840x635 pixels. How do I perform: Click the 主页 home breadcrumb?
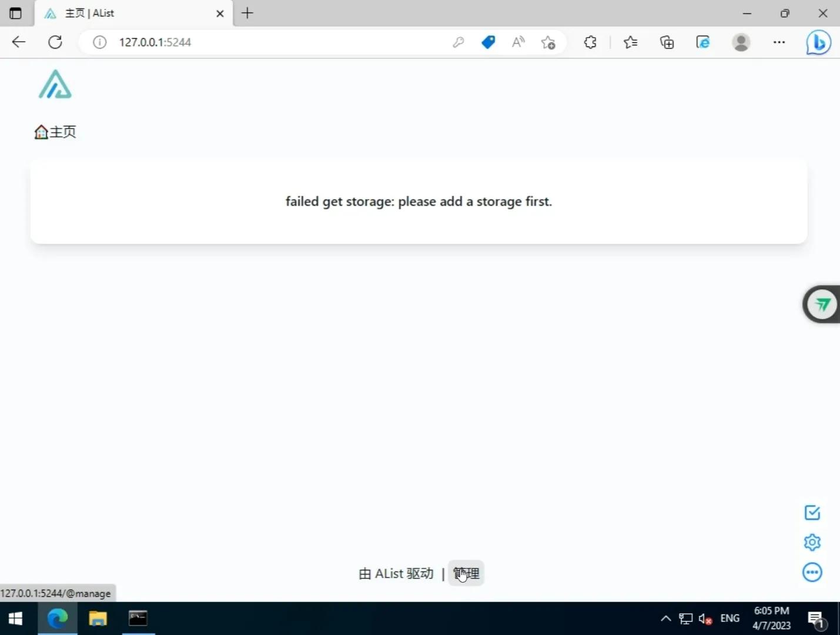pyautogui.click(x=55, y=132)
